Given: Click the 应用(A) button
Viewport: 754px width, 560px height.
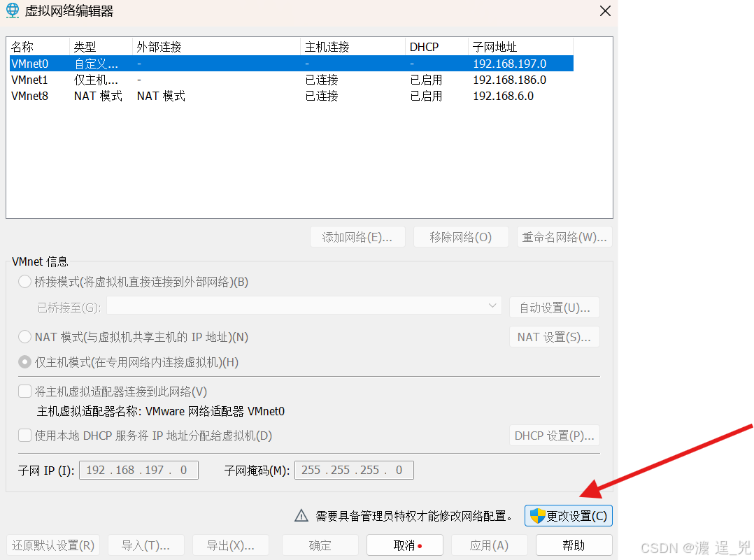Looking at the screenshot, I should click(489, 545).
